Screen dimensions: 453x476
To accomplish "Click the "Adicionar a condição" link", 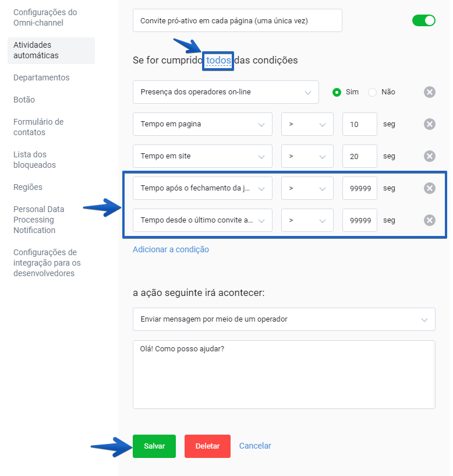I will point(171,249).
